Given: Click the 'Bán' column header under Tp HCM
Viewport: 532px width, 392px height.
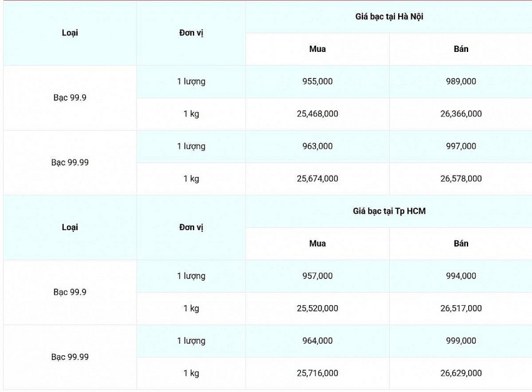Looking at the screenshot, I should [x=461, y=243].
